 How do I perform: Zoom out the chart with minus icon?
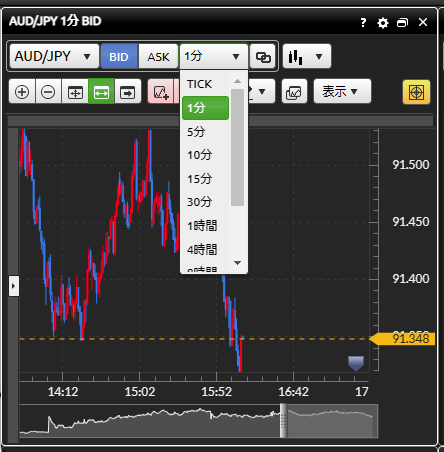point(48,92)
